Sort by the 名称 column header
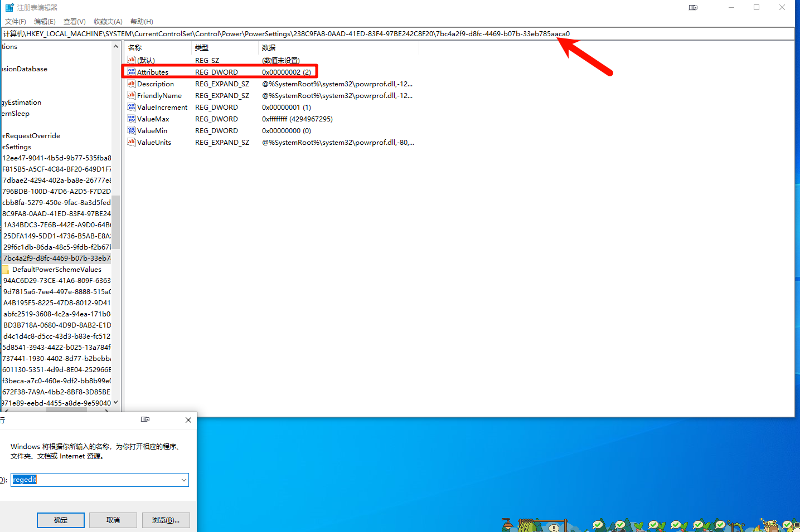Screen dimensions: 800x532 click(158, 48)
